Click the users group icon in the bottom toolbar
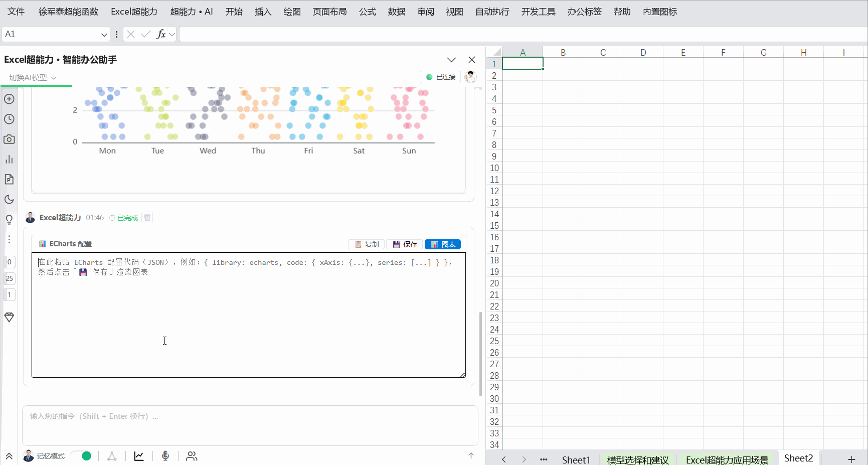868x465 pixels. (192, 456)
